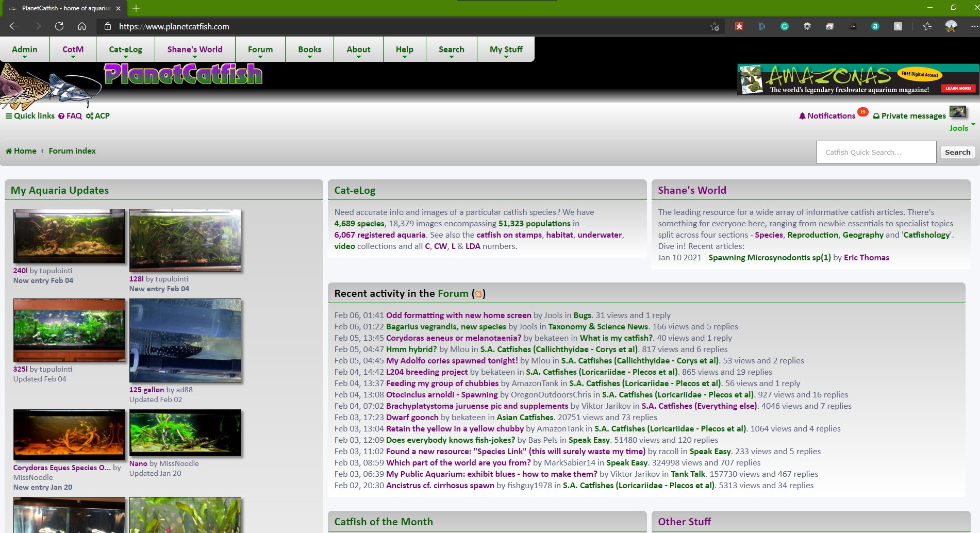The image size is (980, 533).
Task: Open the ACP control panel
Action: (x=98, y=115)
